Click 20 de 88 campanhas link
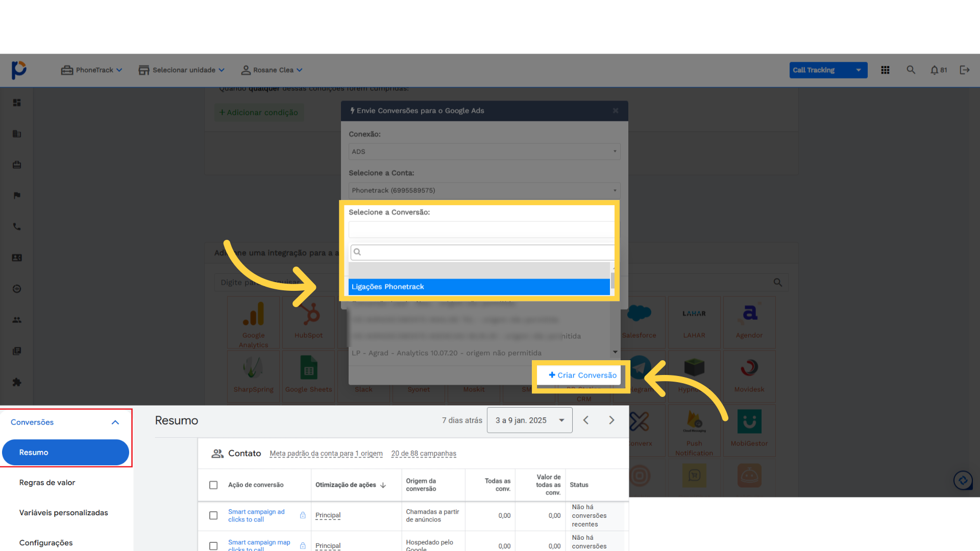This screenshot has width=980, height=551. 424,454
